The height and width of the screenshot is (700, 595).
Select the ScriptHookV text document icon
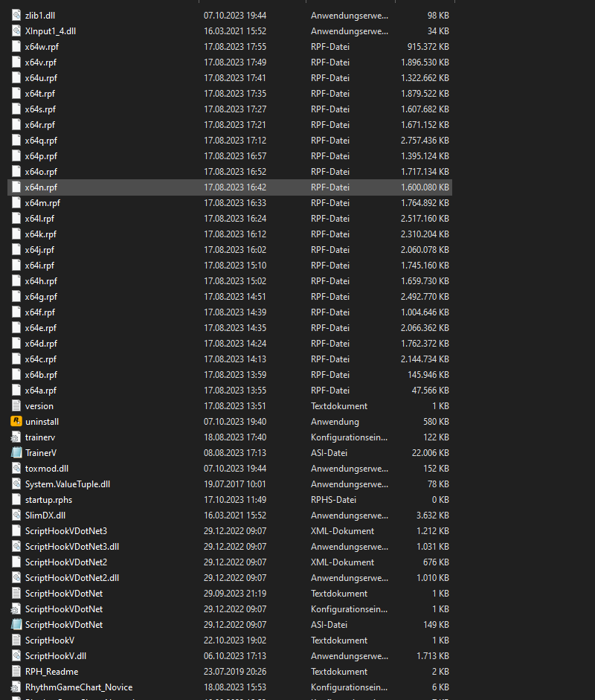click(16, 640)
